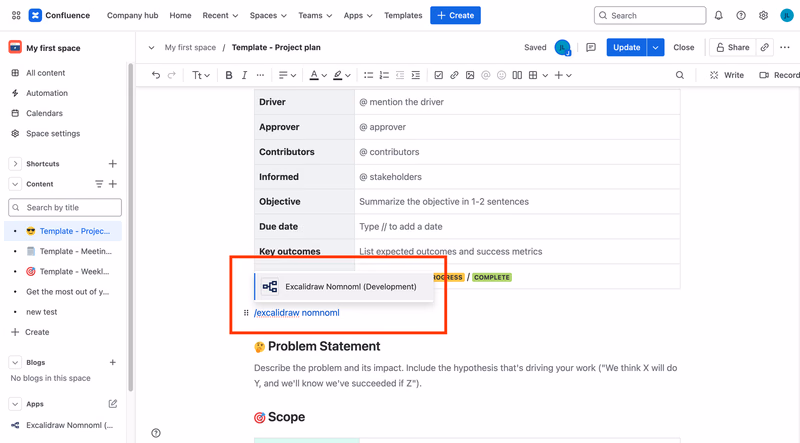The height and width of the screenshot is (443, 800).
Task: Open the Spaces menu
Action: click(268, 15)
